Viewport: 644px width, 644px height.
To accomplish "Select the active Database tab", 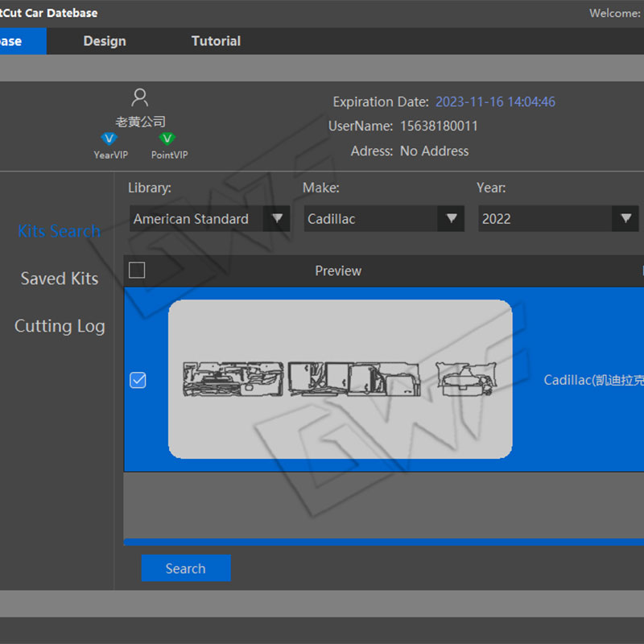I will (16, 41).
